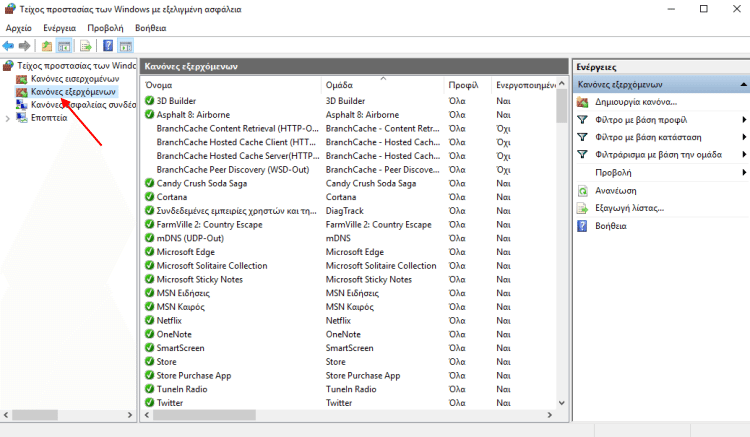This screenshot has width=750, height=437.
Task: Select Κανόνες εισερχομένων in the tree
Action: tap(75, 79)
